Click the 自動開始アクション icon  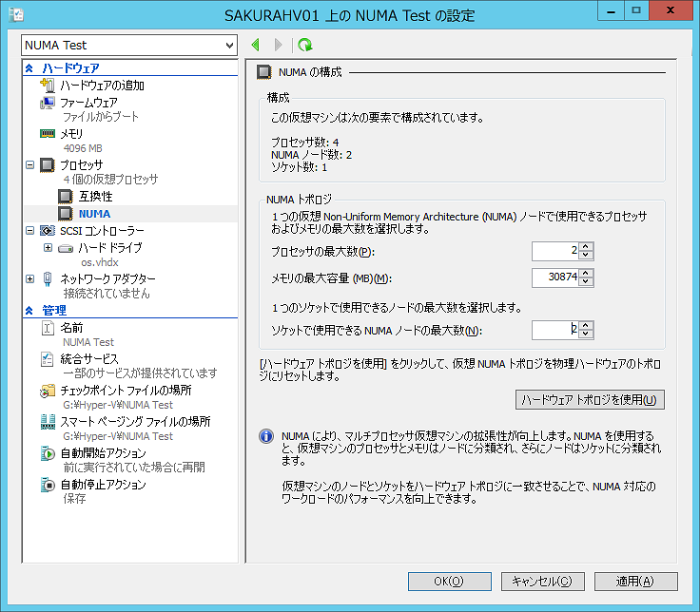(x=48, y=453)
